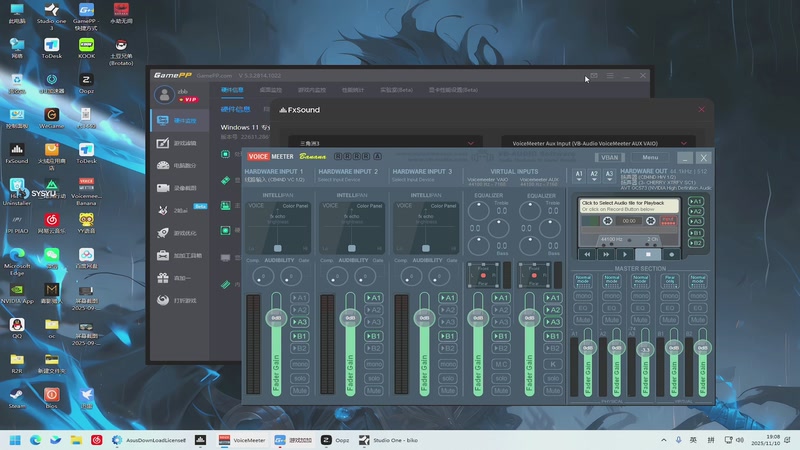Open Oopz desktop shortcut

click(x=86, y=83)
